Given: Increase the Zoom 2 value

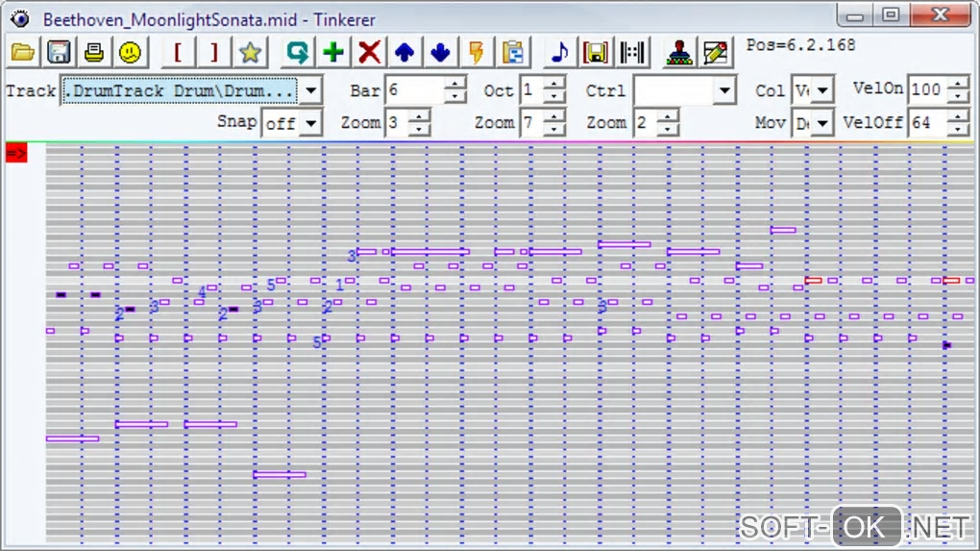Looking at the screenshot, I should [x=668, y=115].
